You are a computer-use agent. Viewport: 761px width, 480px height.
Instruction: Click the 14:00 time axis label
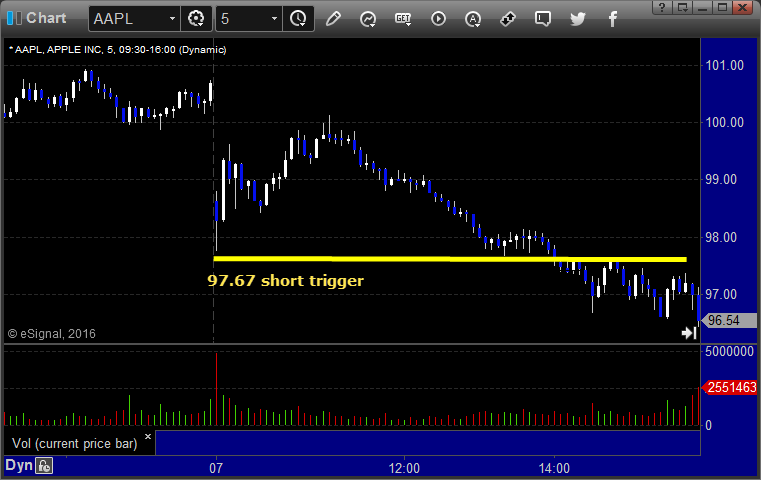coord(554,468)
